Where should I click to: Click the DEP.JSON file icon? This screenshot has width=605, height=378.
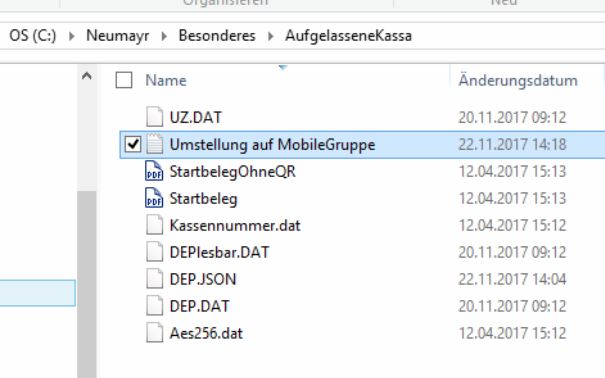click(154, 279)
